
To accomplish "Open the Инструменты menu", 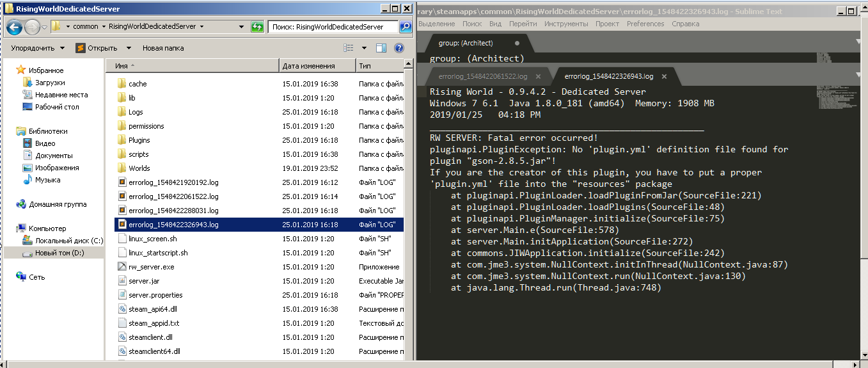I will pyautogui.click(x=566, y=24).
